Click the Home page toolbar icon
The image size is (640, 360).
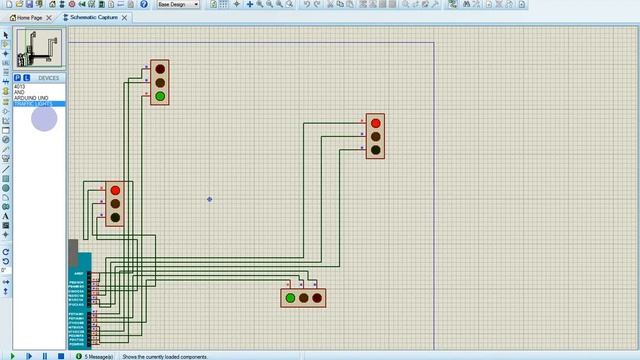pos(52,4)
